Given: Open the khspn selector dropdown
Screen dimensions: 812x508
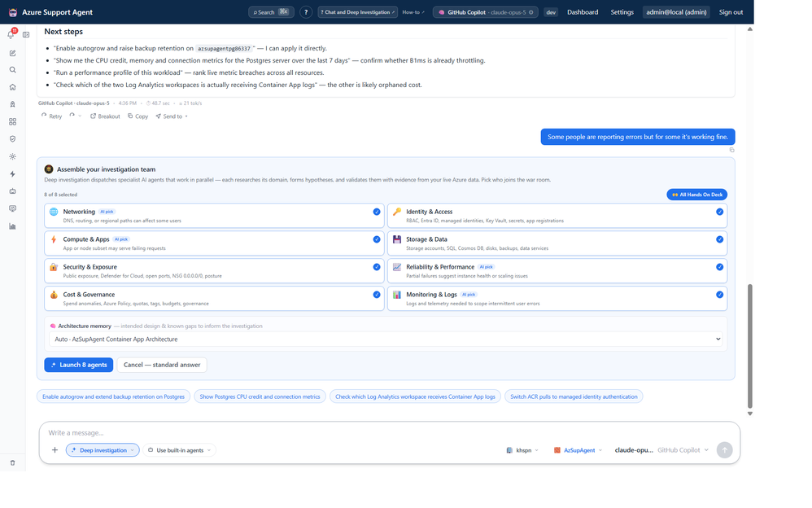Looking at the screenshot, I should [x=522, y=450].
